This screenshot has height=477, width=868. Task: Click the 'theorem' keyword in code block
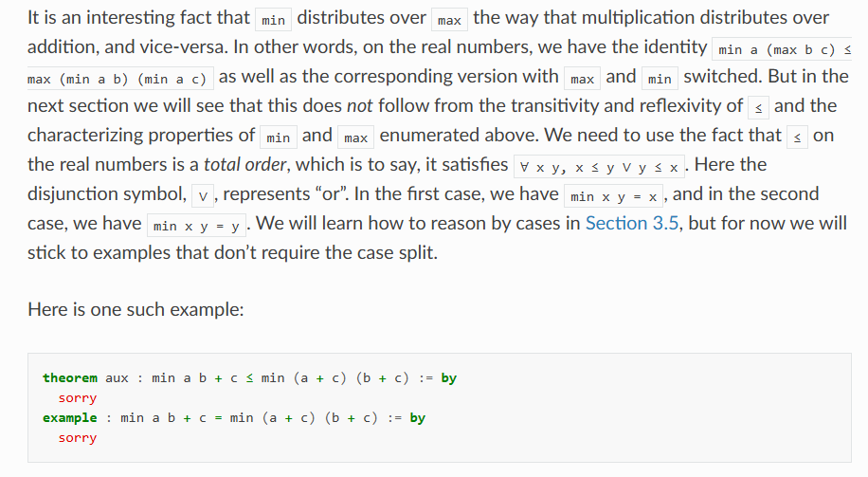click(x=70, y=377)
